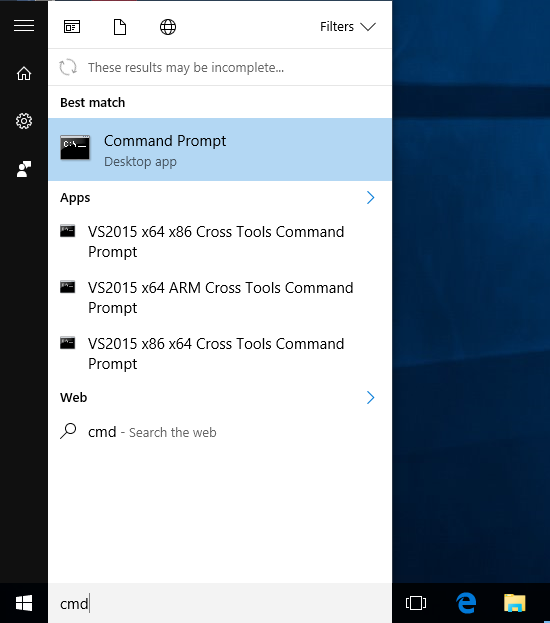550x623 pixels.
Task: Click 'These results may be incomplete...' notice
Action: tap(186, 68)
